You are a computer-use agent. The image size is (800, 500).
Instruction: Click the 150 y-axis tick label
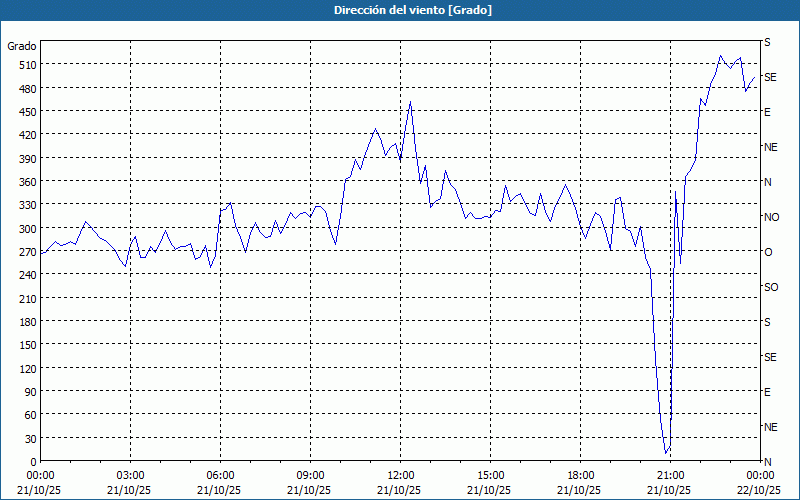25,345
